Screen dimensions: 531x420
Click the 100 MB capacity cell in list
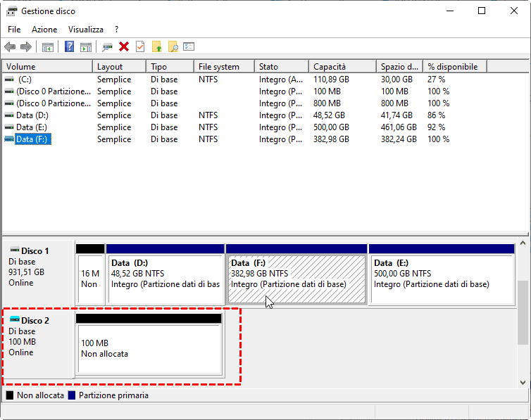327,91
